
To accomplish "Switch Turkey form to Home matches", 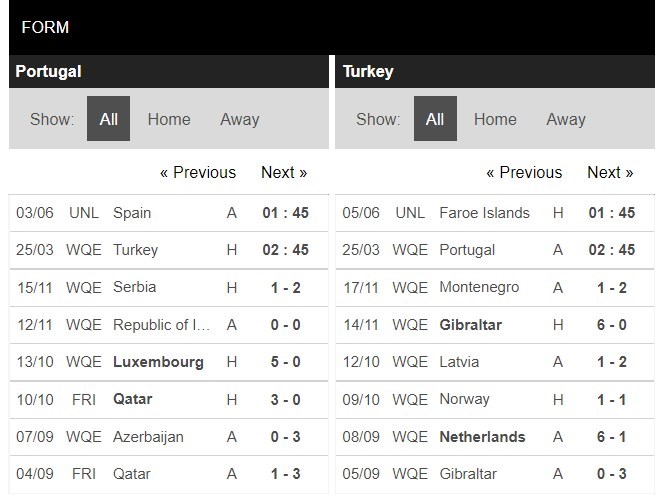I will tap(495, 119).
